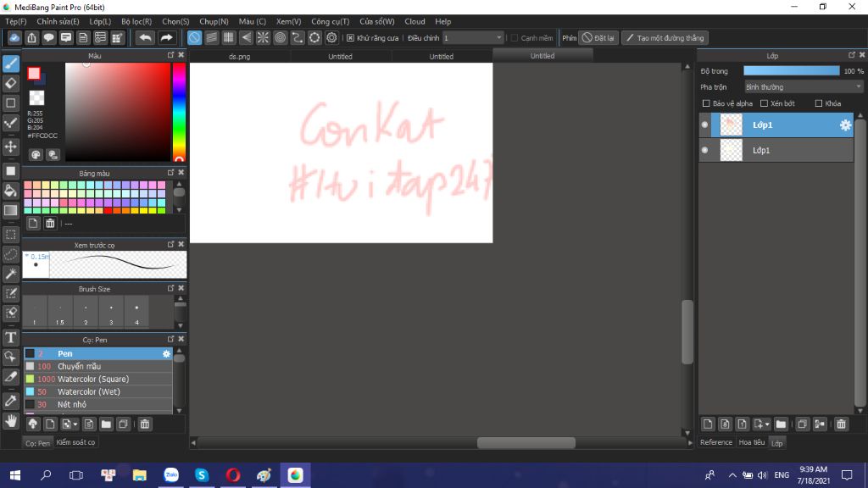The image size is (868, 488).
Task: Click the Đặt lại reset button
Action: coord(598,37)
